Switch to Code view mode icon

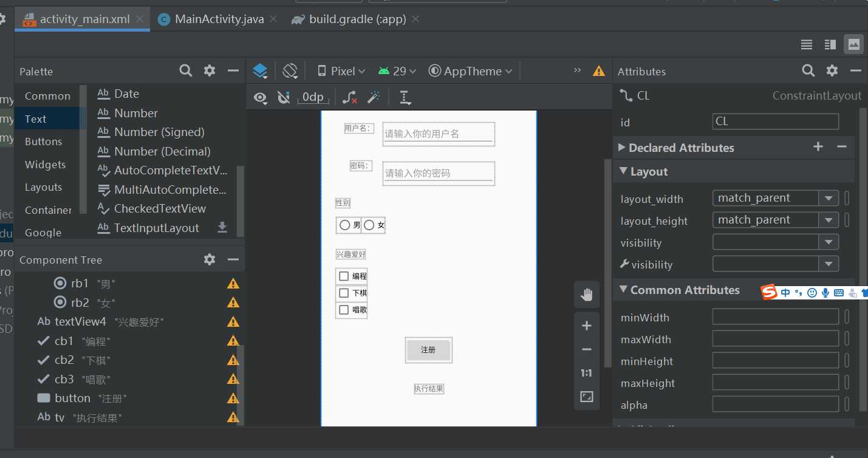[806, 44]
